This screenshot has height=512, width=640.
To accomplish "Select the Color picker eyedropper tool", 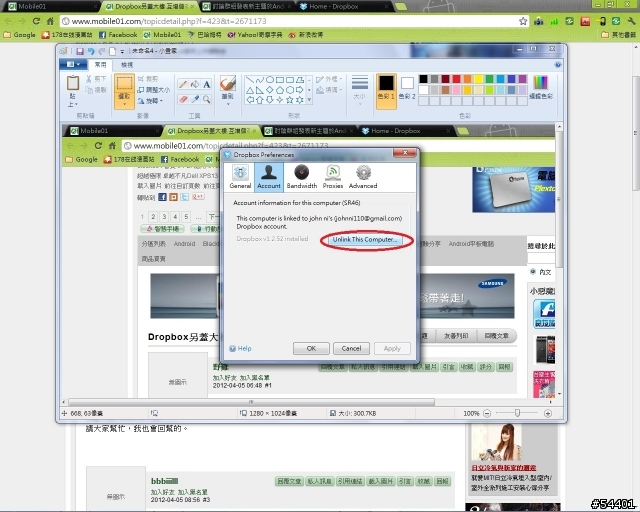I will (x=195, y=99).
